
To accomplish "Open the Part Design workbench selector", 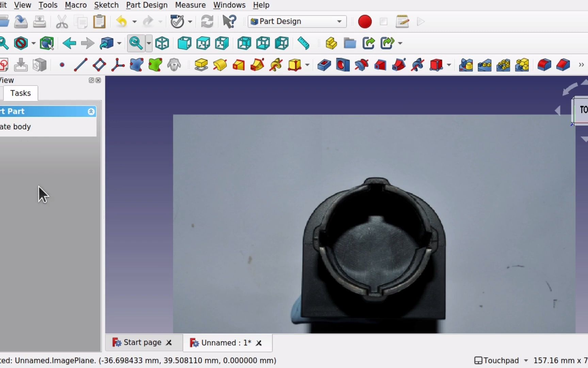I will [x=296, y=21].
